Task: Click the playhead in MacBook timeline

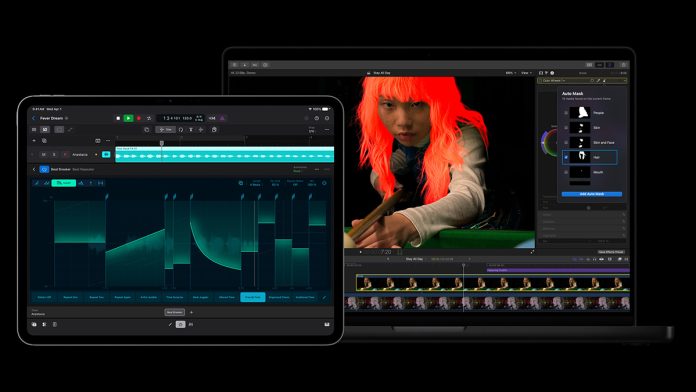Action: (463, 266)
